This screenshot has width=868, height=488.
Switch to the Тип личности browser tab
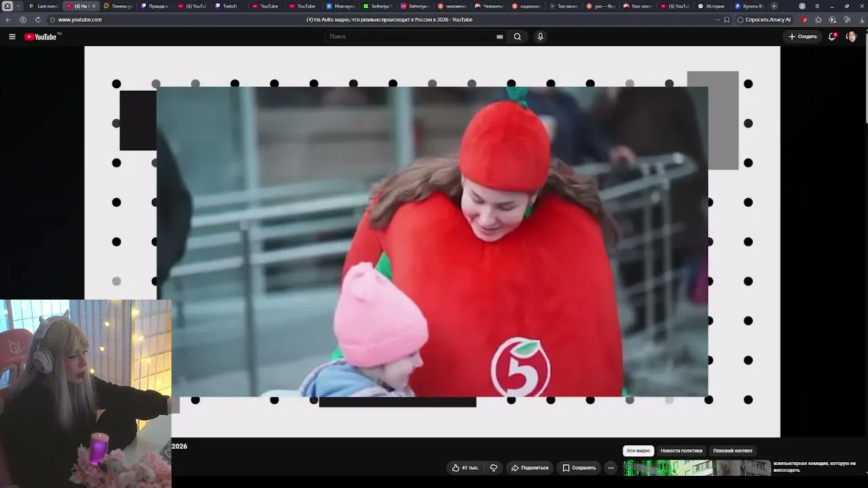point(563,6)
